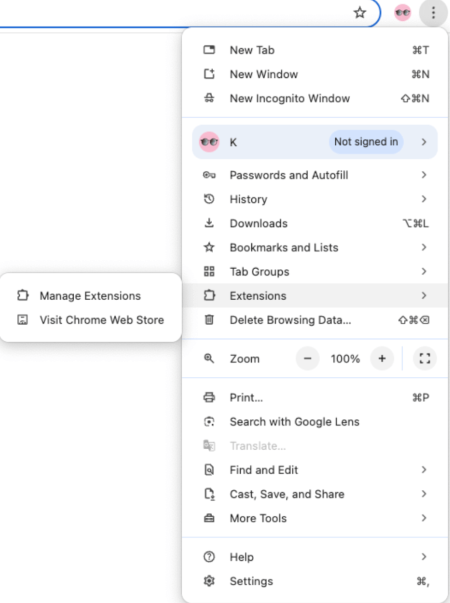Select Delete Browsing Data... entry
Screen dimensions: 450x603
tap(315, 320)
